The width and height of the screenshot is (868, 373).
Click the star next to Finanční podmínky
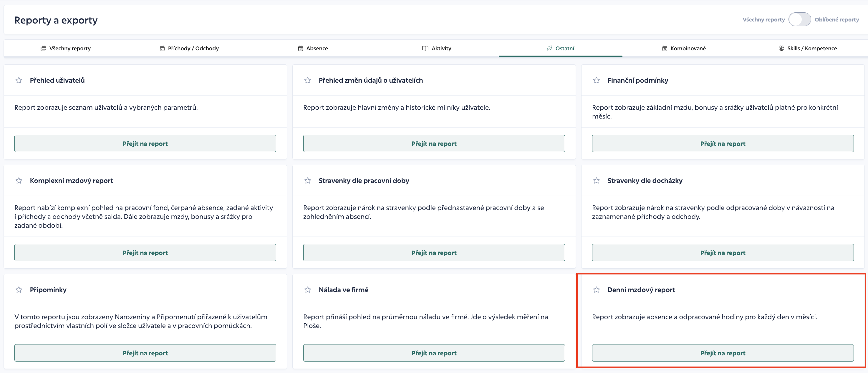pyautogui.click(x=597, y=80)
